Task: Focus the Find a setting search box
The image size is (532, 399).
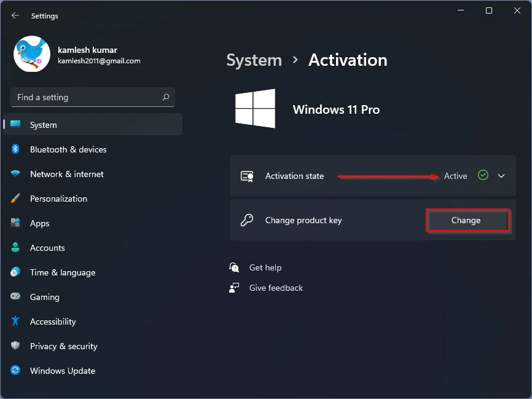Action: point(93,97)
